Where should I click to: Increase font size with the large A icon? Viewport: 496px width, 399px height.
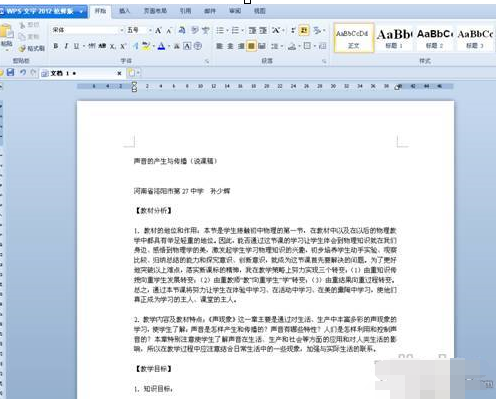(158, 31)
